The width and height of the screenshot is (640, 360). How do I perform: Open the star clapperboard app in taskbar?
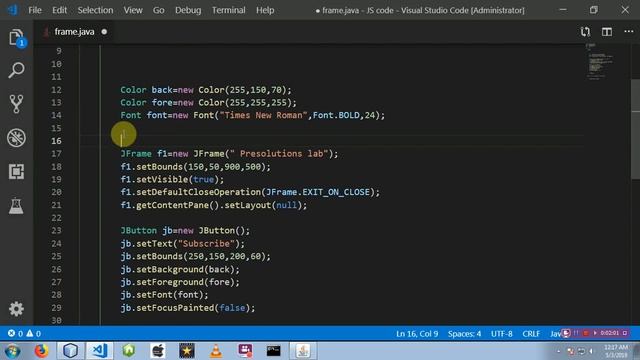coord(187,351)
